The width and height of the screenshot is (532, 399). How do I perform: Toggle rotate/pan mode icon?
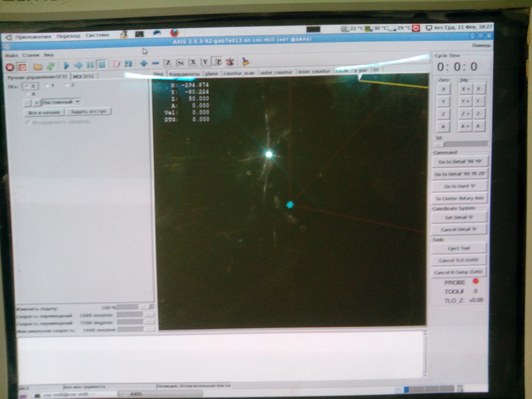(x=230, y=61)
